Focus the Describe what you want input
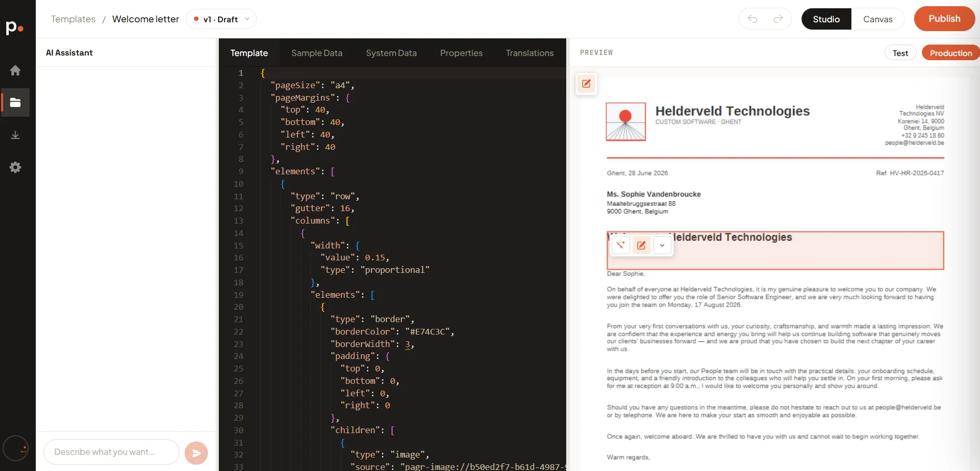This screenshot has height=471, width=980. [111, 452]
